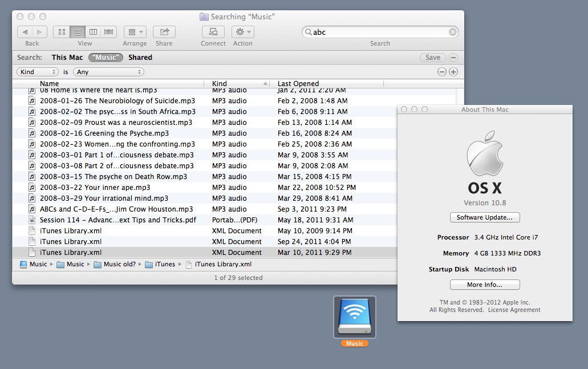The width and height of the screenshot is (588, 369).
Task: Set search scope to Shared
Action: tap(140, 58)
